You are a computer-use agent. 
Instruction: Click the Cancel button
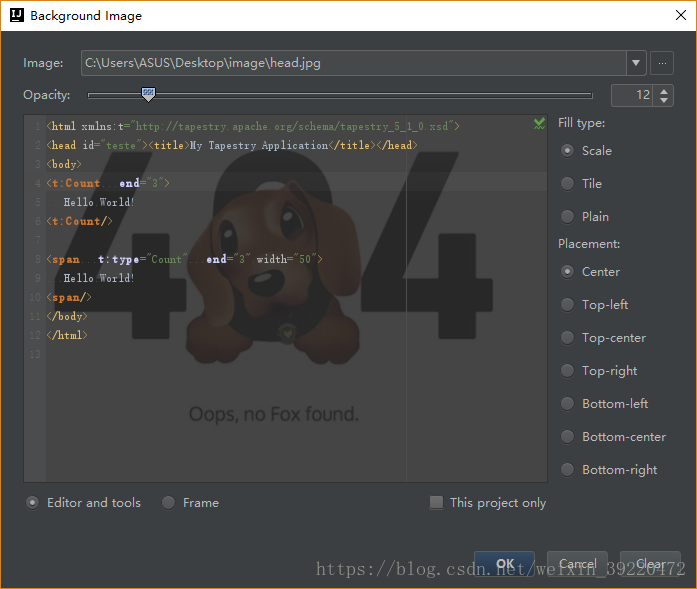577,564
